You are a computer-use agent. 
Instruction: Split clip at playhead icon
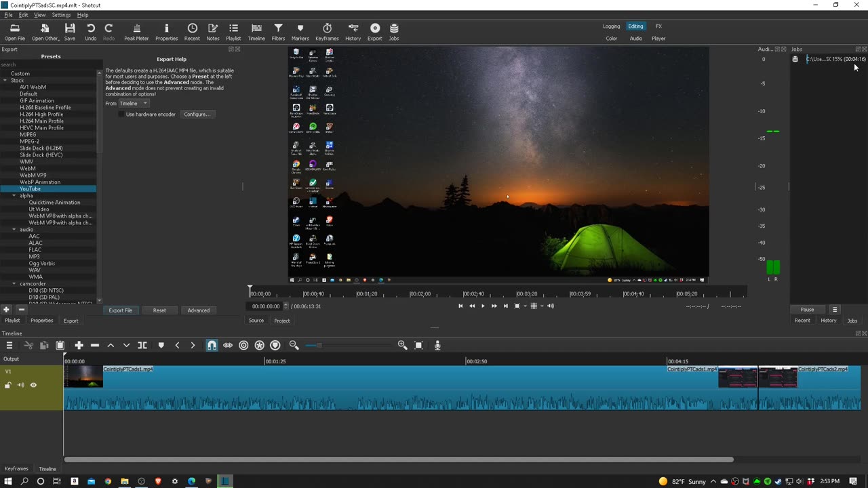coord(142,346)
